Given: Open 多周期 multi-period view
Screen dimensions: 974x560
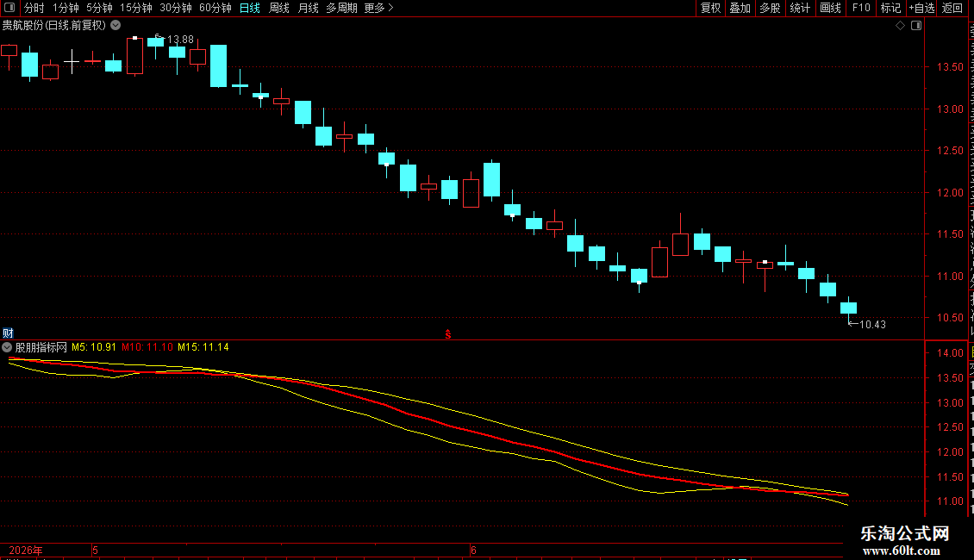Looking at the screenshot, I should click(341, 8).
